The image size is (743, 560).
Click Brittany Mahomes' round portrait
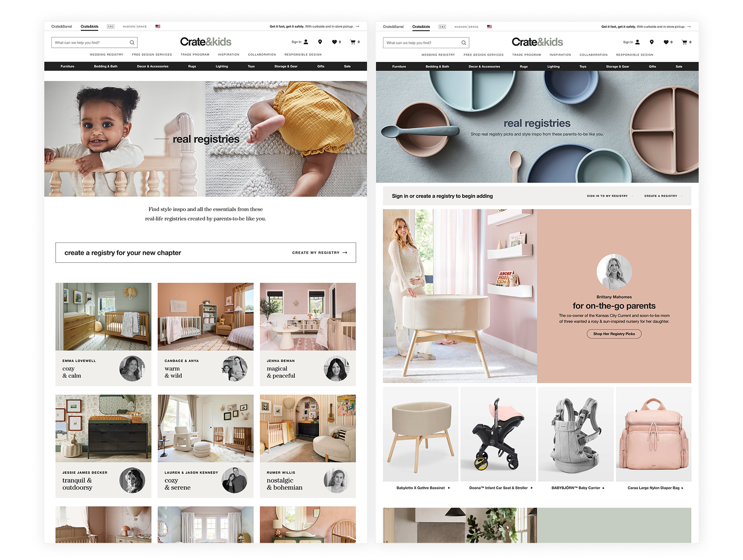point(614,272)
